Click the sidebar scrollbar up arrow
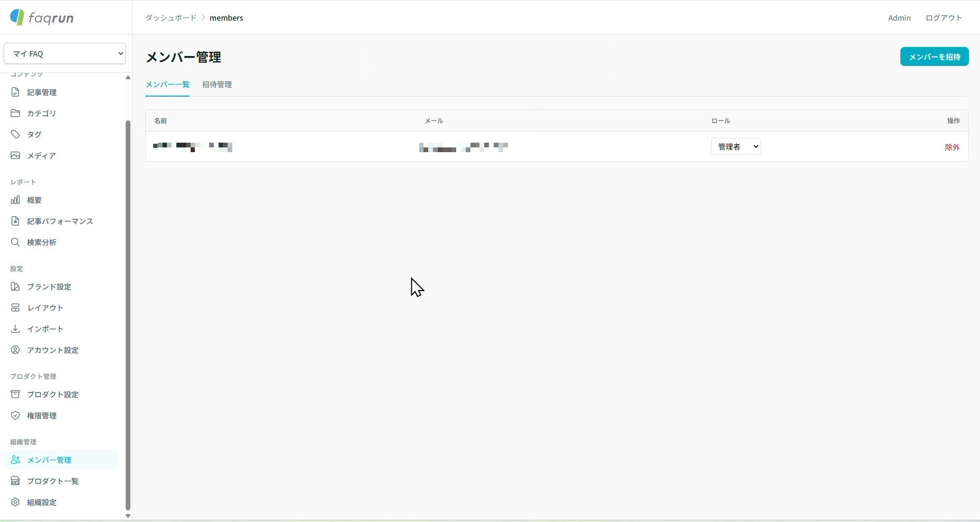The image size is (980, 522). tap(128, 77)
